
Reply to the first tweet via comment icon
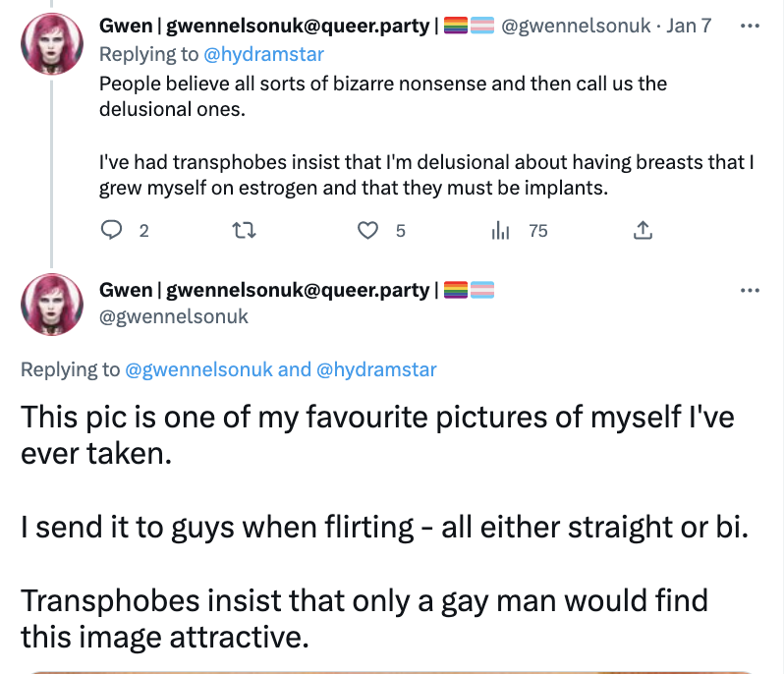pos(112,231)
